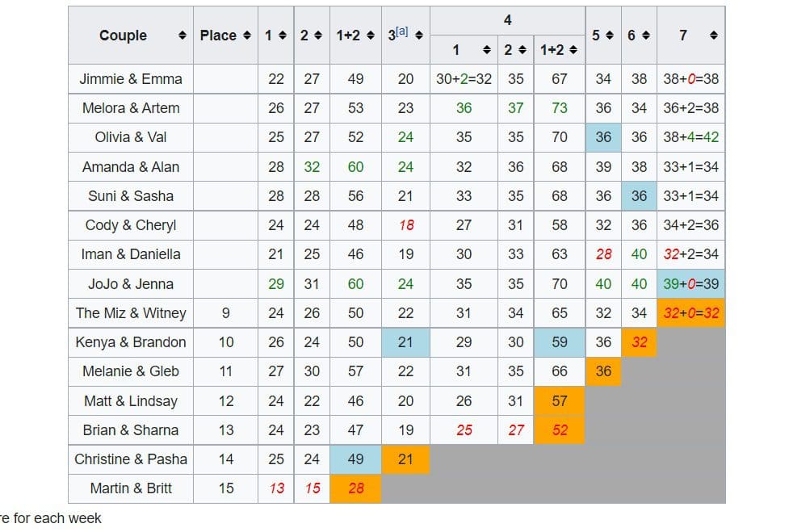Viewport: 789px width, 532px height.
Task: Sort the first 1+2 combined column
Action: pos(371,36)
